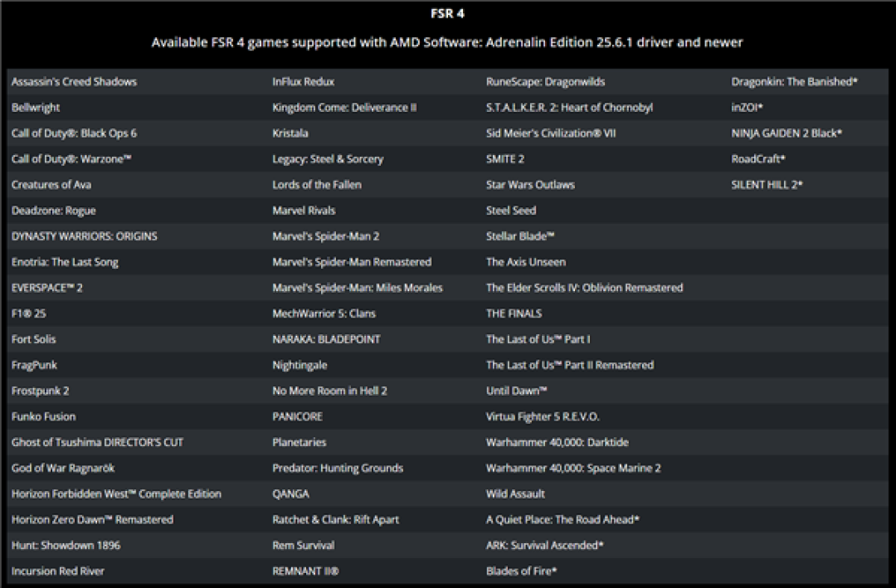Screen dimensions: 896x588
Task: Click The Elder Scrolls IV: Oblivion Remastered
Action: click(x=585, y=288)
